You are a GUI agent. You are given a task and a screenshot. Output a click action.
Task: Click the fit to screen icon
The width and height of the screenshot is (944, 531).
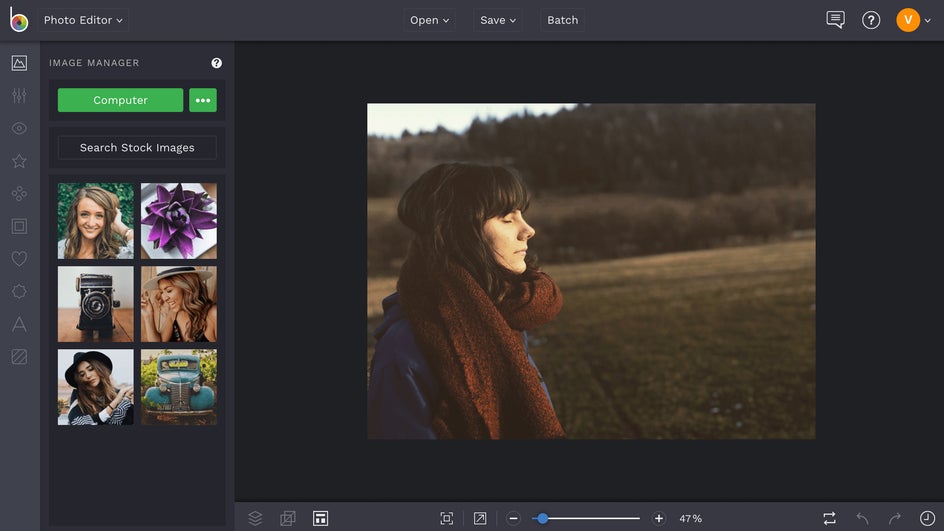tap(447, 518)
